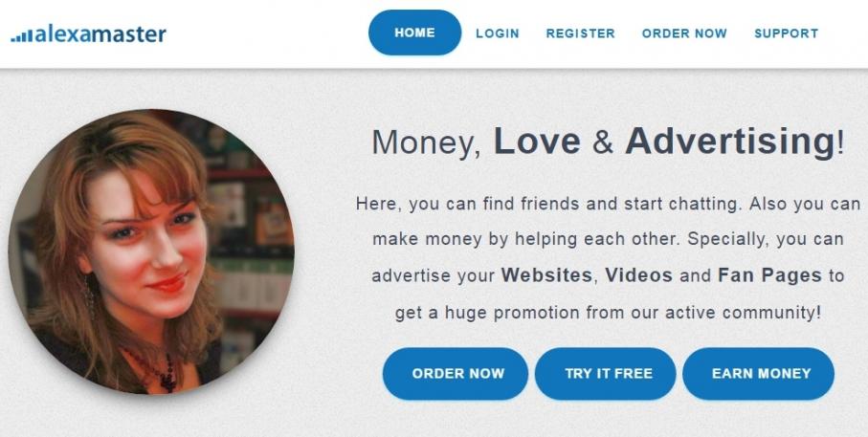Image resolution: width=868 pixels, height=437 pixels.
Task: Click the sentence starting with Here, you can find friends
Action: click(x=547, y=204)
